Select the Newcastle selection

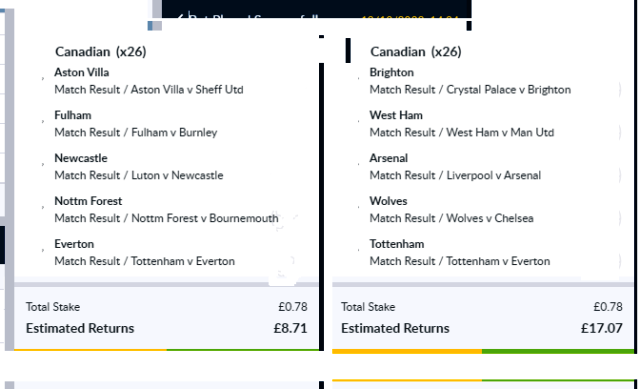81,158
